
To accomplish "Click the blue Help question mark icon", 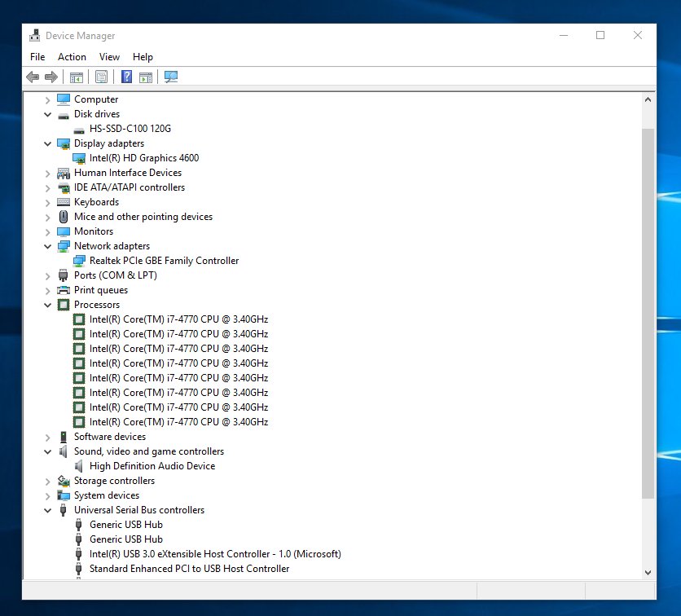I will [126, 77].
